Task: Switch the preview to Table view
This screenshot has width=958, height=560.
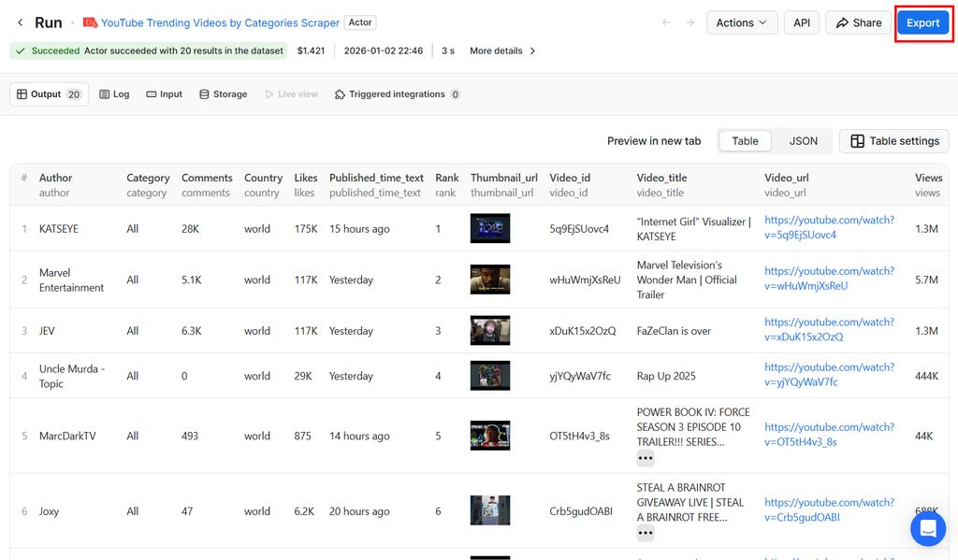Action: pyautogui.click(x=745, y=141)
